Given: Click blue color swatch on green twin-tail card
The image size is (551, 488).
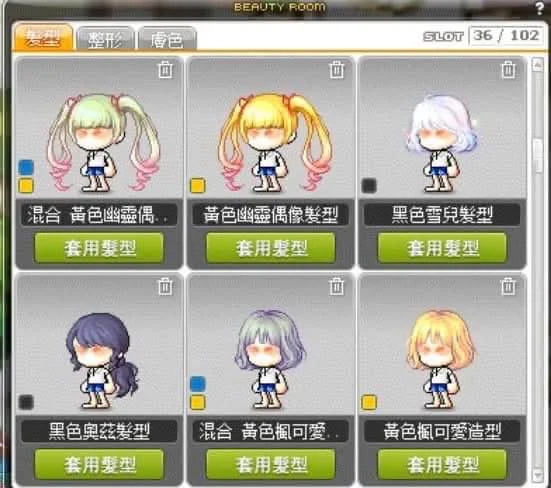Looking at the screenshot, I should tap(26, 167).
